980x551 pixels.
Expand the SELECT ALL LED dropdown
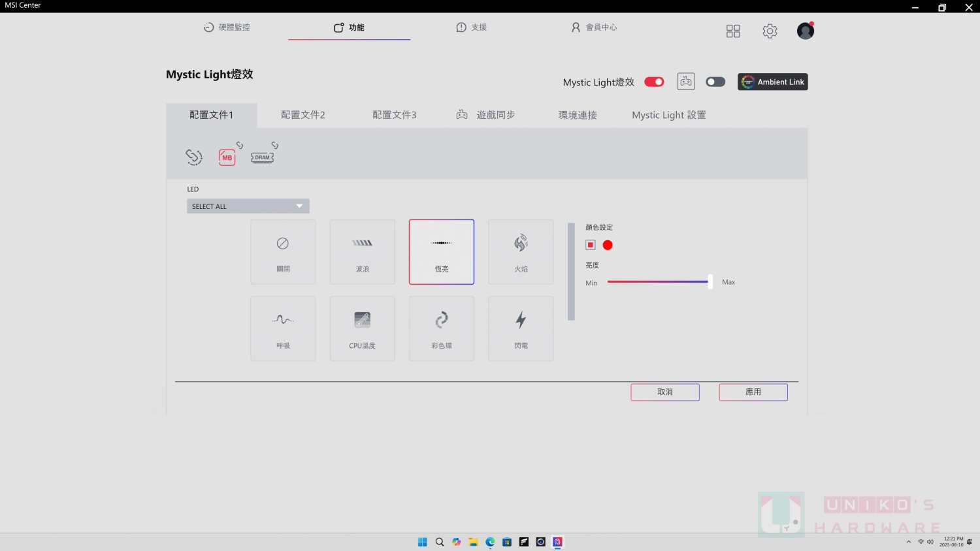point(248,206)
